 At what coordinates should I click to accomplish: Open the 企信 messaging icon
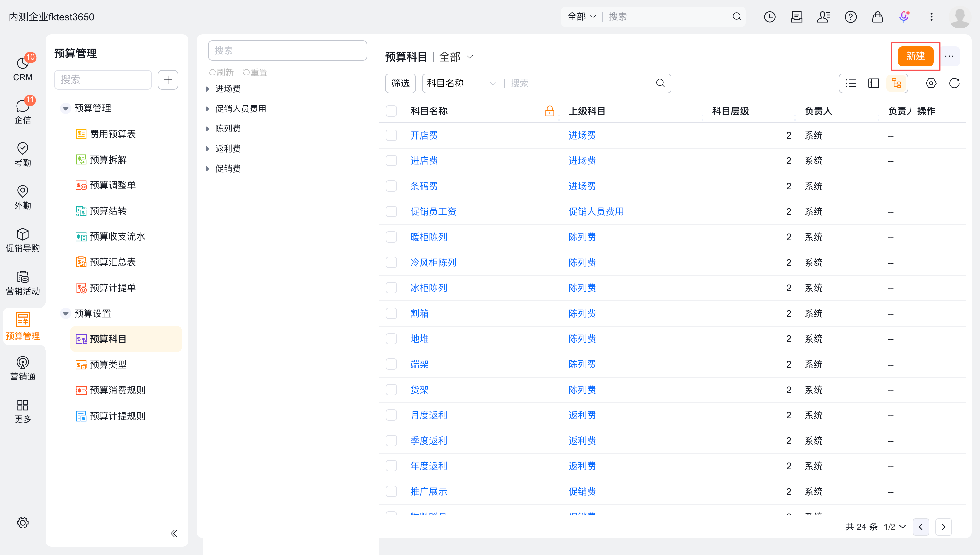[x=22, y=111]
